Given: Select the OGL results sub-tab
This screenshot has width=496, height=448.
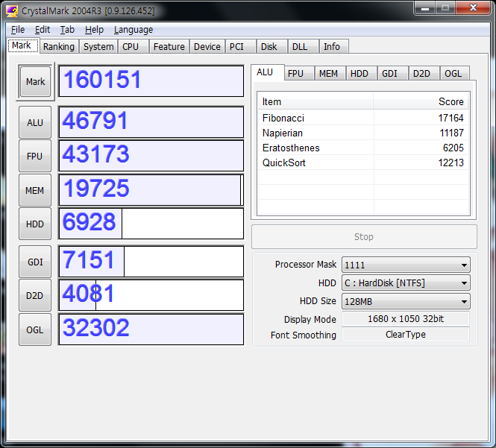Looking at the screenshot, I should click(455, 73).
